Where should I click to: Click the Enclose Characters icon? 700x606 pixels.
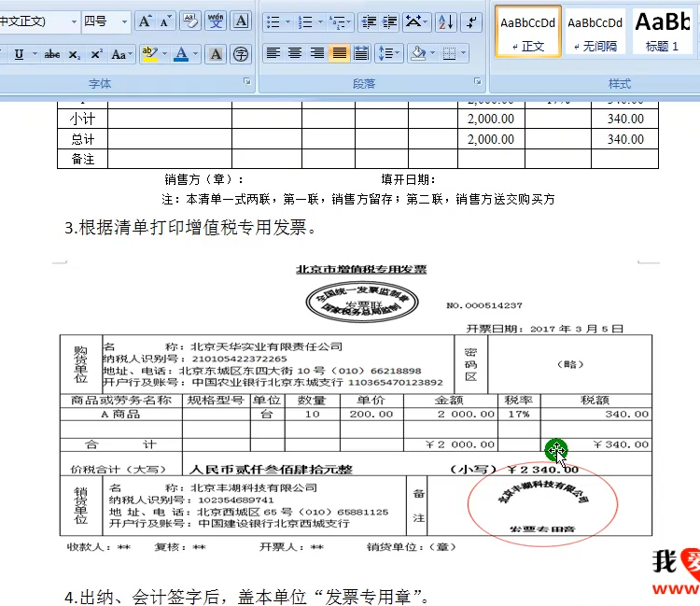[x=241, y=54]
